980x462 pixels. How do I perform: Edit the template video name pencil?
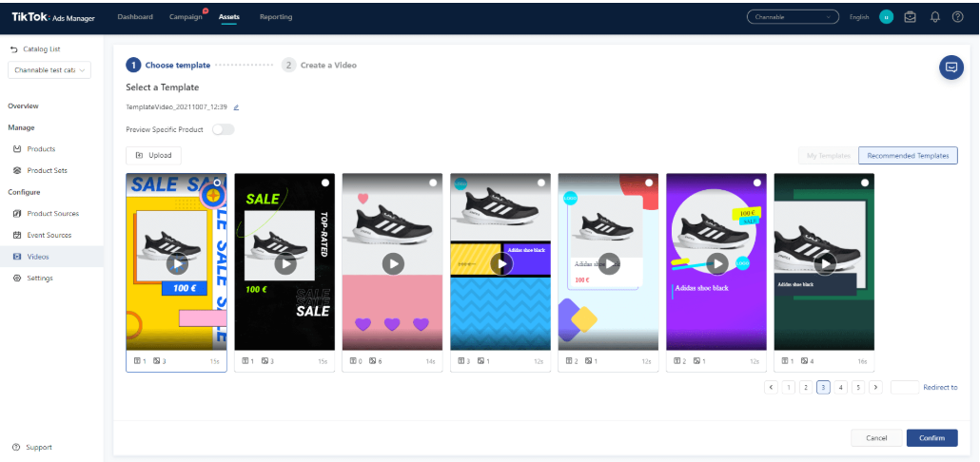236,107
